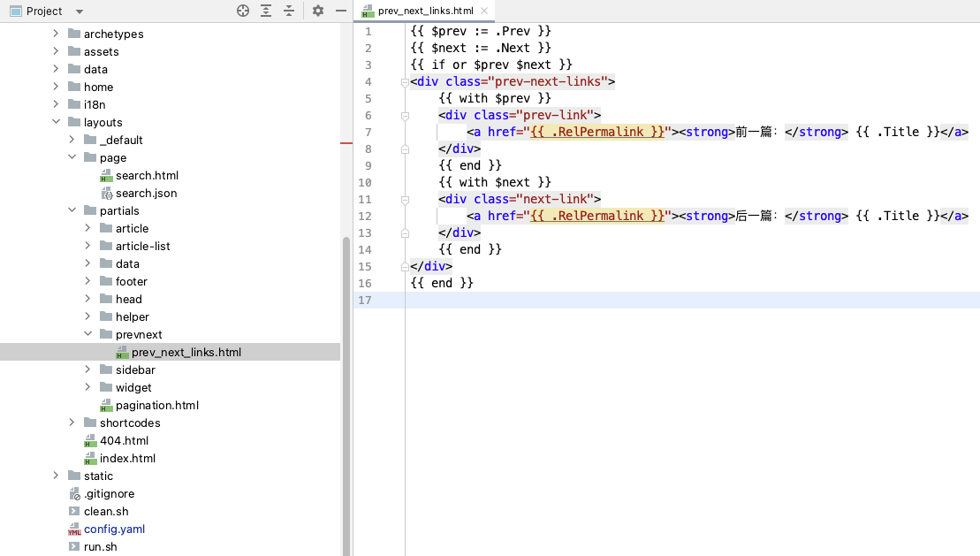Screen dimensions: 980x556
Task: Select .gitignore in the tree
Action: click(109, 494)
